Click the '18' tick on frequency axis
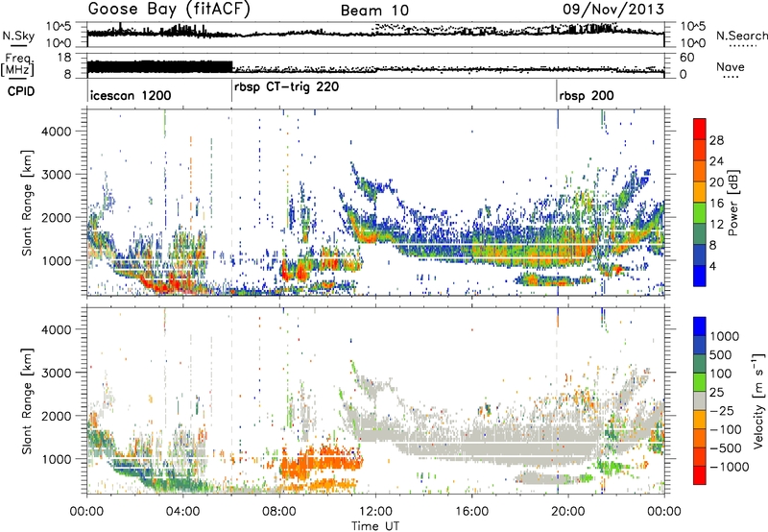Image resolution: width=768 pixels, height=532 pixels. (64, 58)
